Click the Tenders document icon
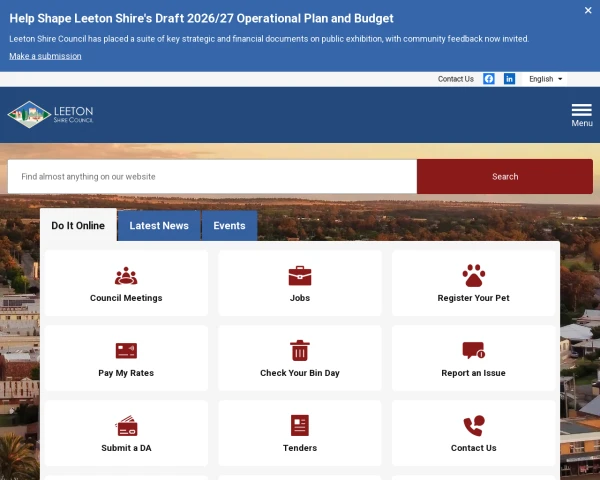600x480 pixels. tap(300, 425)
